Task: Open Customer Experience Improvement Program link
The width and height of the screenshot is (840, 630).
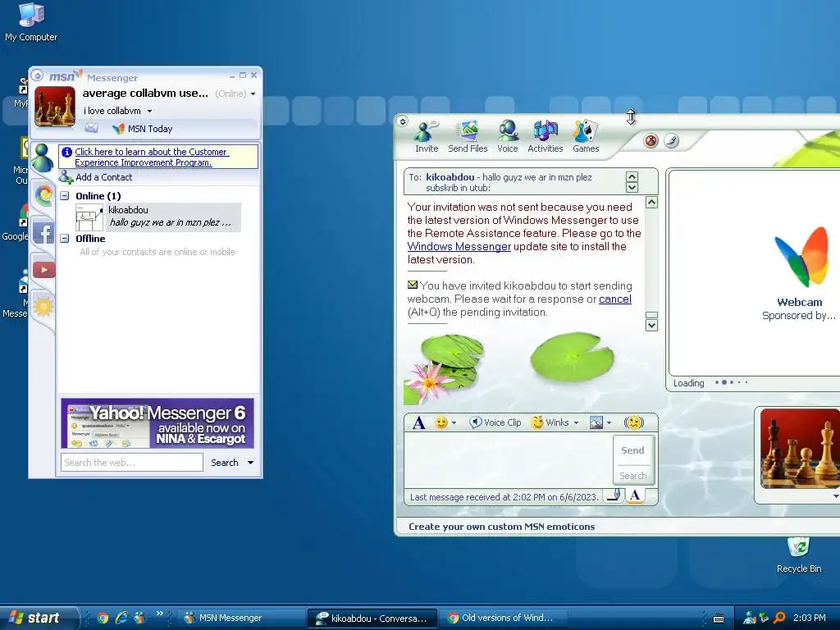Action: pyautogui.click(x=152, y=157)
